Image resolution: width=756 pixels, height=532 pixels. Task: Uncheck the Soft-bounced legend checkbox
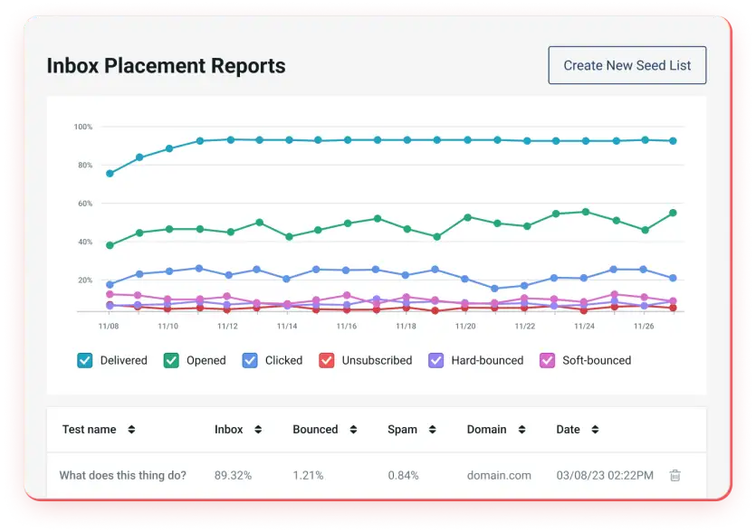pos(547,360)
